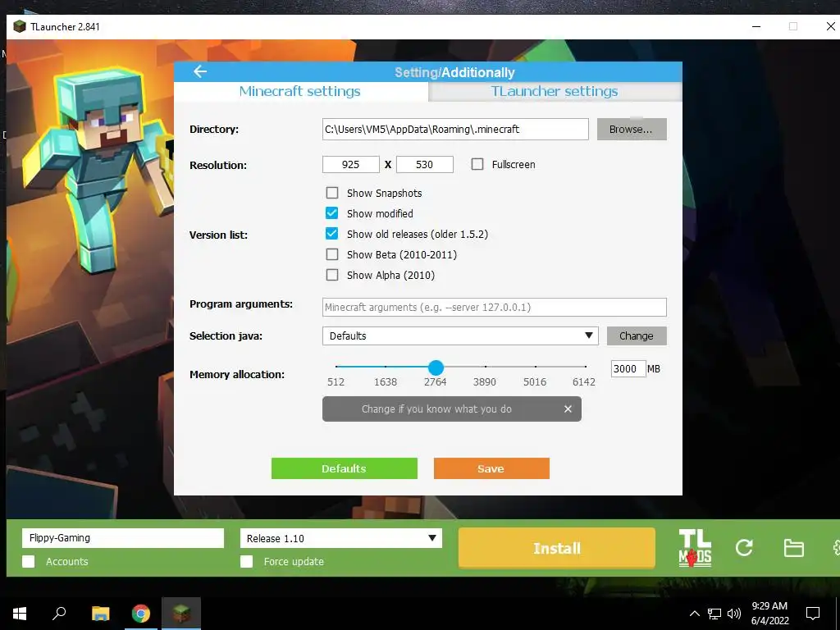Click the Flippy-Gaming username field

point(123,538)
